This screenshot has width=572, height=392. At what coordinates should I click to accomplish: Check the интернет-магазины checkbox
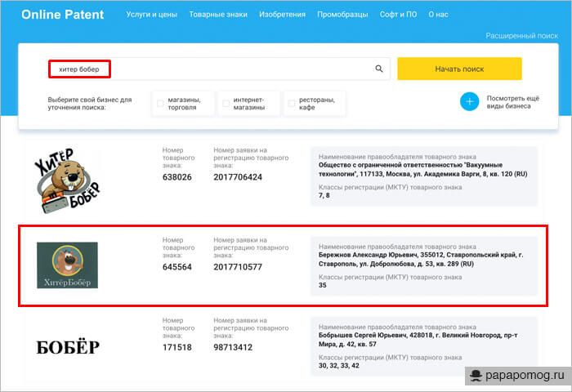click(x=226, y=104)
